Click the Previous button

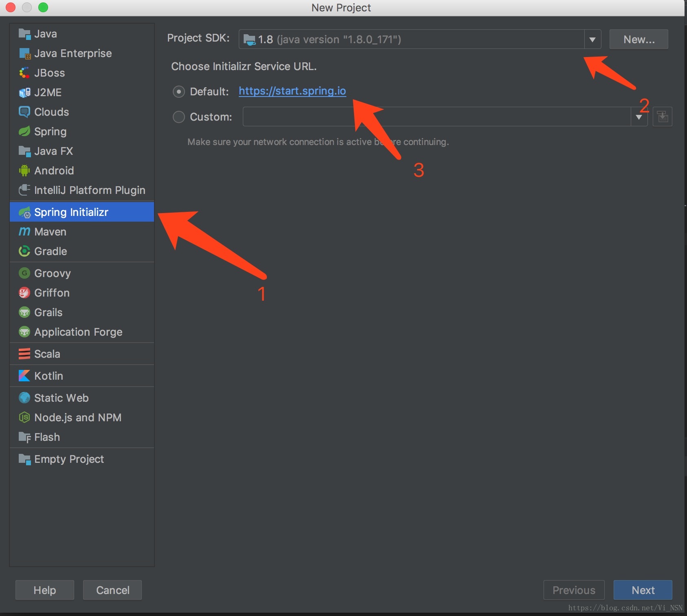[x=574, y=590]
